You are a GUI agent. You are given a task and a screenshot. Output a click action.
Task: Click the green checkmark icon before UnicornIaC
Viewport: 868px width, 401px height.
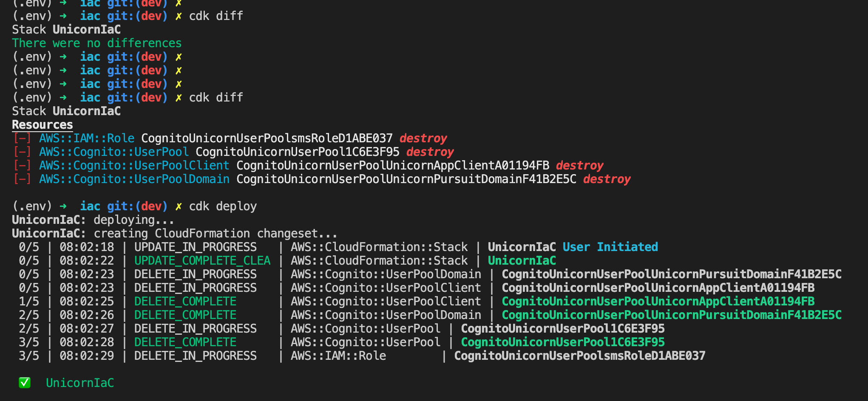(x=25, y=383)
